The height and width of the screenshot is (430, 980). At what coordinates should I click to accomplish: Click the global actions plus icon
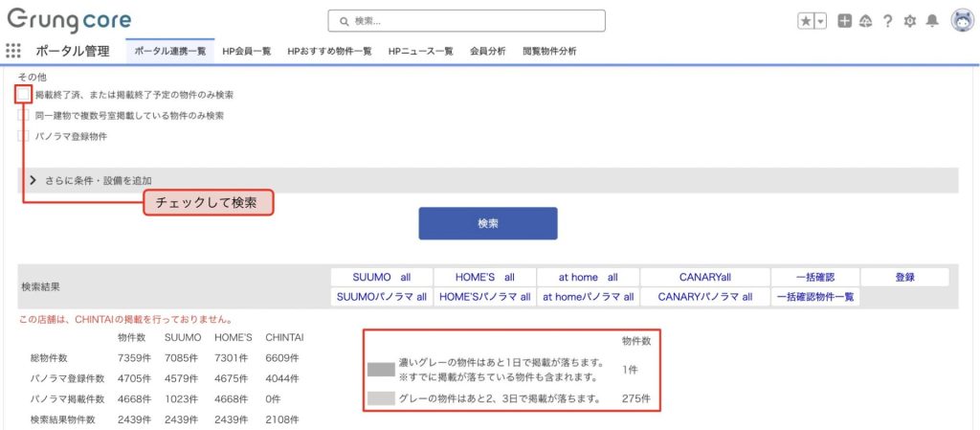tap(844, 21)
